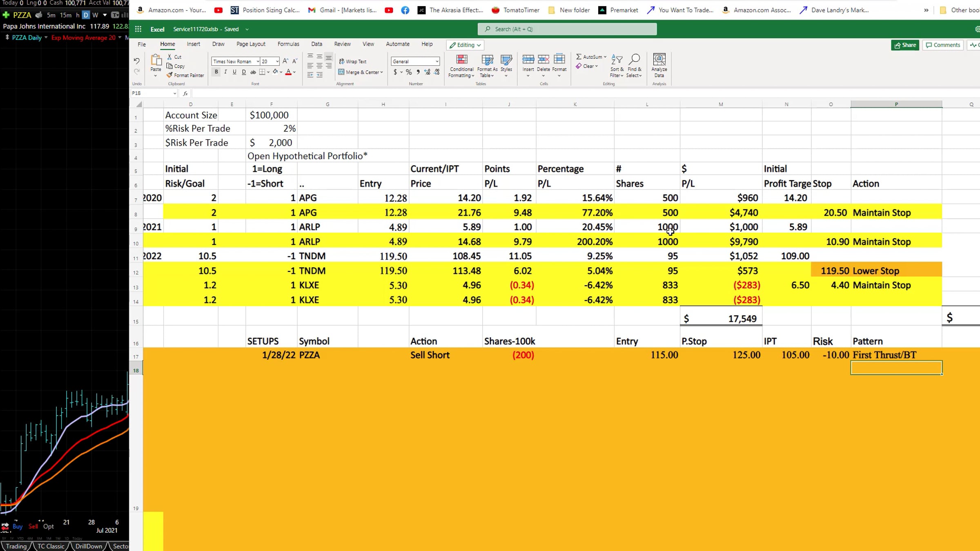This screenshot has width=980, height=551.
Task: Click the fill color bucket swatch
Action: click(x=275, y=72)
